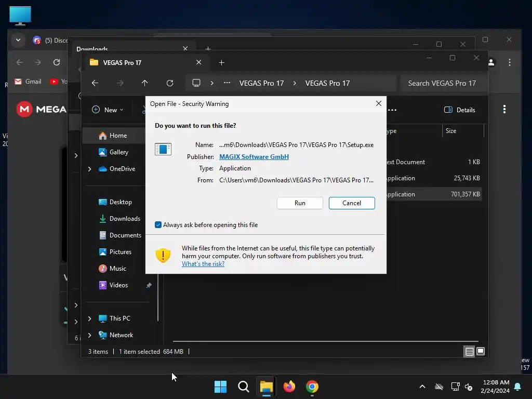Open Downloads in the navigation pane
The width and height of the screenshot is (532, 399).
coord(119,219)
